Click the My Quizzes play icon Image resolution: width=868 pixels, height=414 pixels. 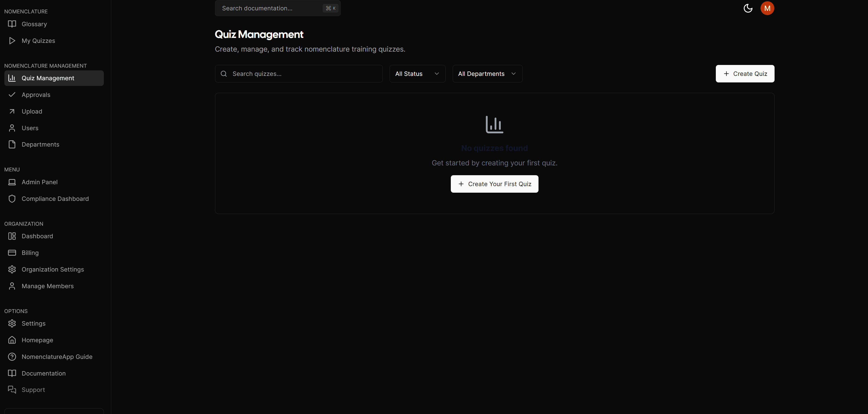point(12,40)
